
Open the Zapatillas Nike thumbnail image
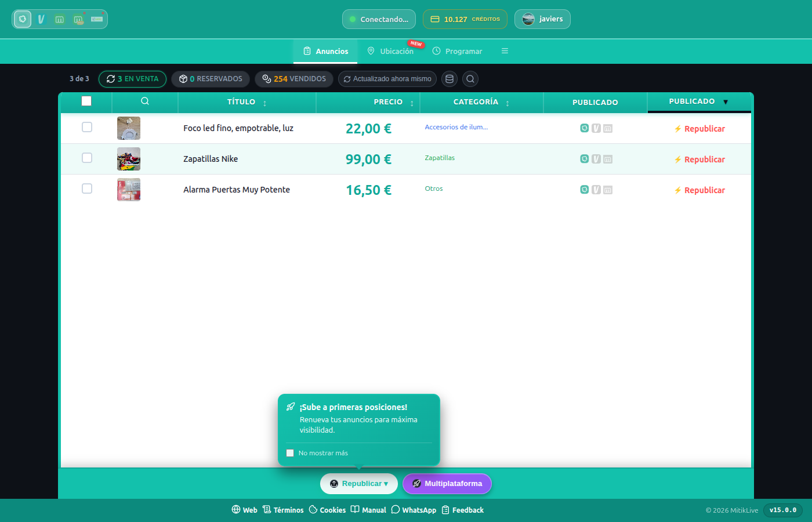(x=129, y=159)
